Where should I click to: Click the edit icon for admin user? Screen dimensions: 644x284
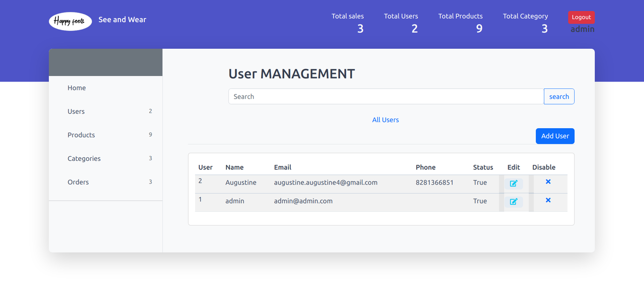[x=514, y=202]
